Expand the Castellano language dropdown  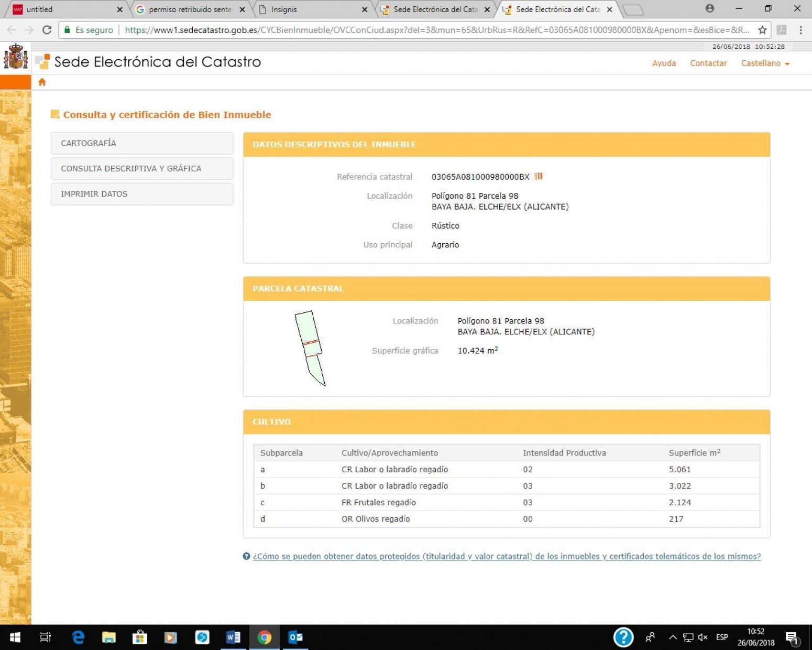(765, 63)
